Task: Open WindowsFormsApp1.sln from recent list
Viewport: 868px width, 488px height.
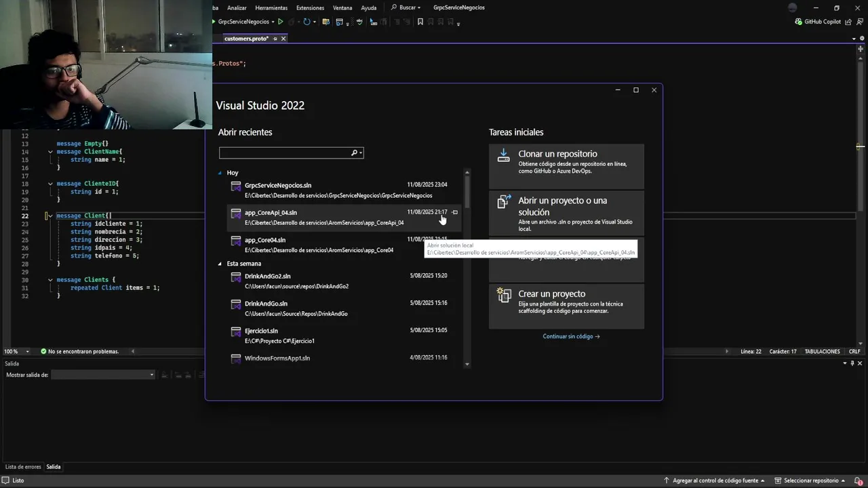Action: [344, 358]
